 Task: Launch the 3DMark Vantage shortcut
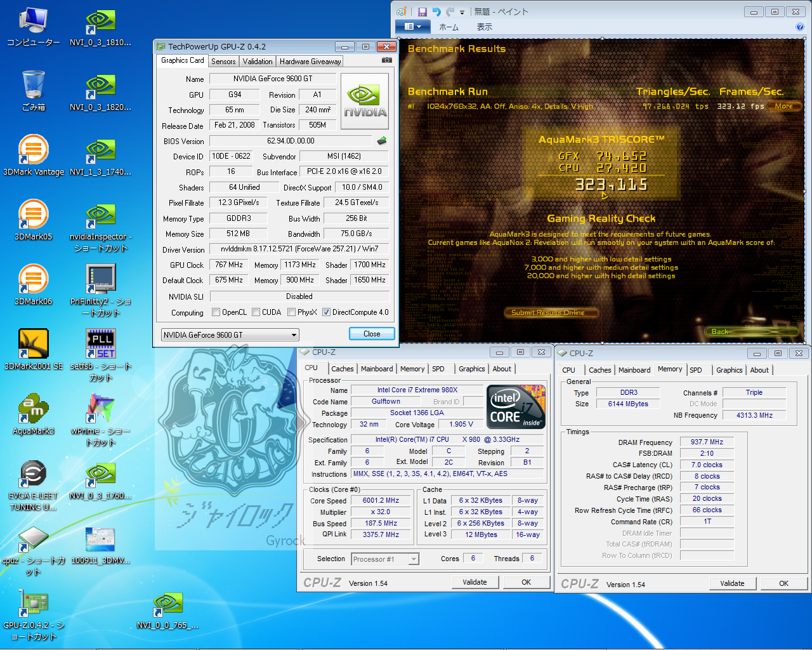tap(33, 156)
